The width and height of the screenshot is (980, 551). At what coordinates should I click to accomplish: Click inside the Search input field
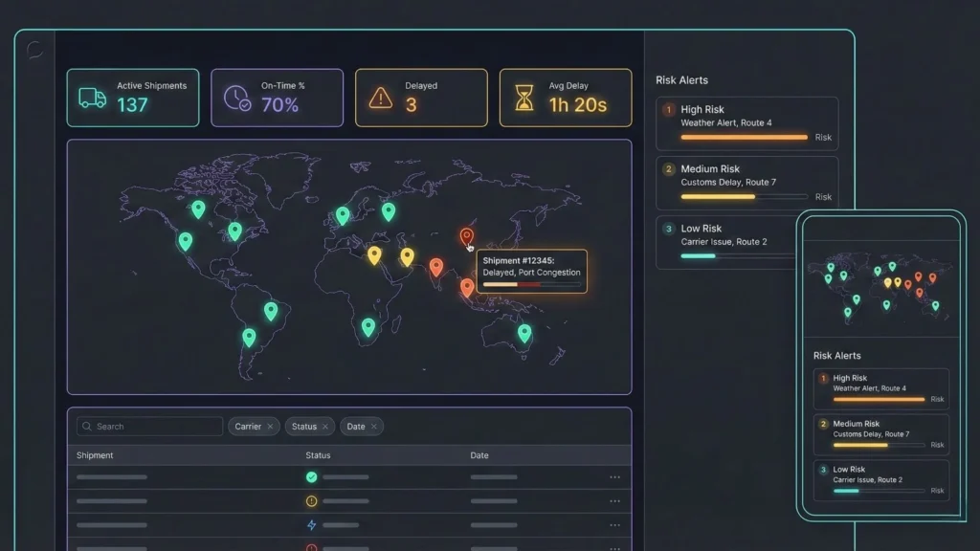coord(144,426)
